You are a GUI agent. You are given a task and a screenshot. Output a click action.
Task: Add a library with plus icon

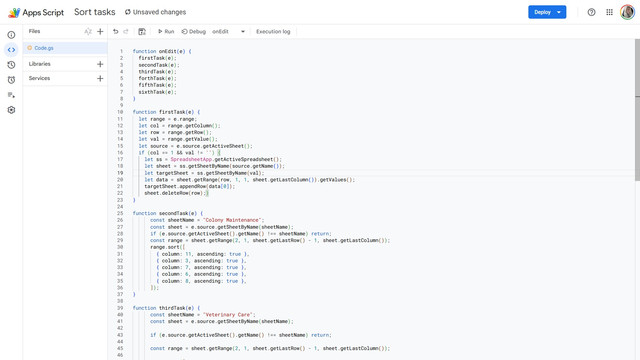(100, 64)
